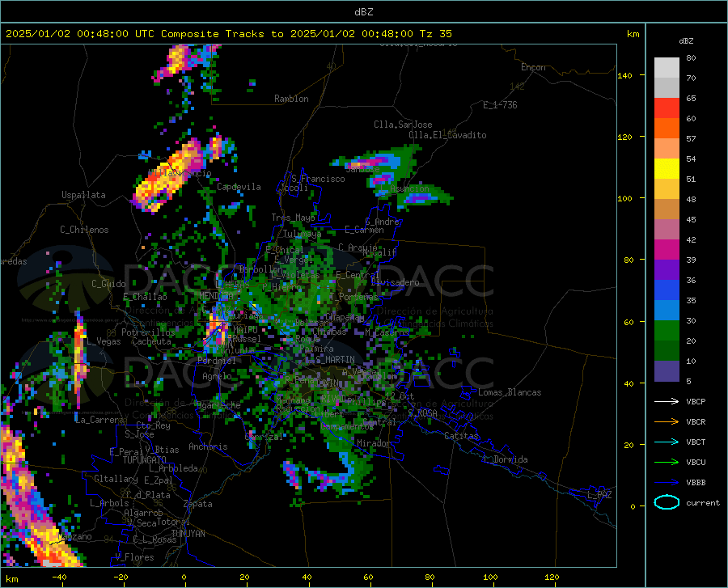Select the bright green 30 dBZ swatch
The height and width of the screenshot is (588, 728).
pyautogui.click(x=667, y=331)
